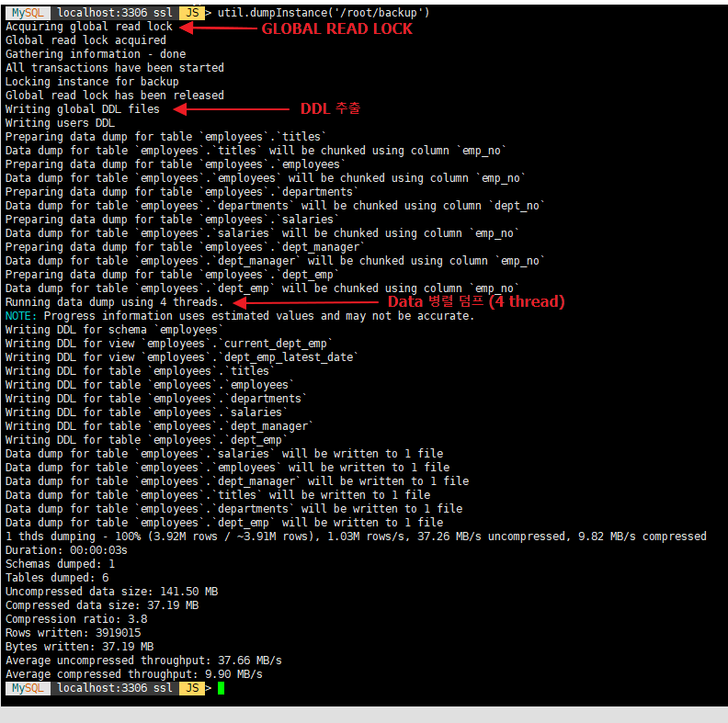
Task: Click 'Compression ratio: 3.8'
Action: (76, 619)
